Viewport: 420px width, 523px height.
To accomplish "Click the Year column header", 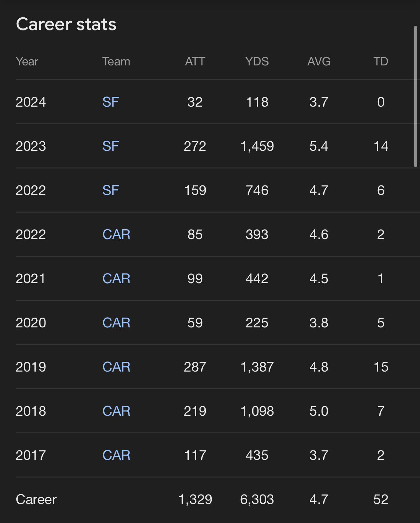I will 27,61.
